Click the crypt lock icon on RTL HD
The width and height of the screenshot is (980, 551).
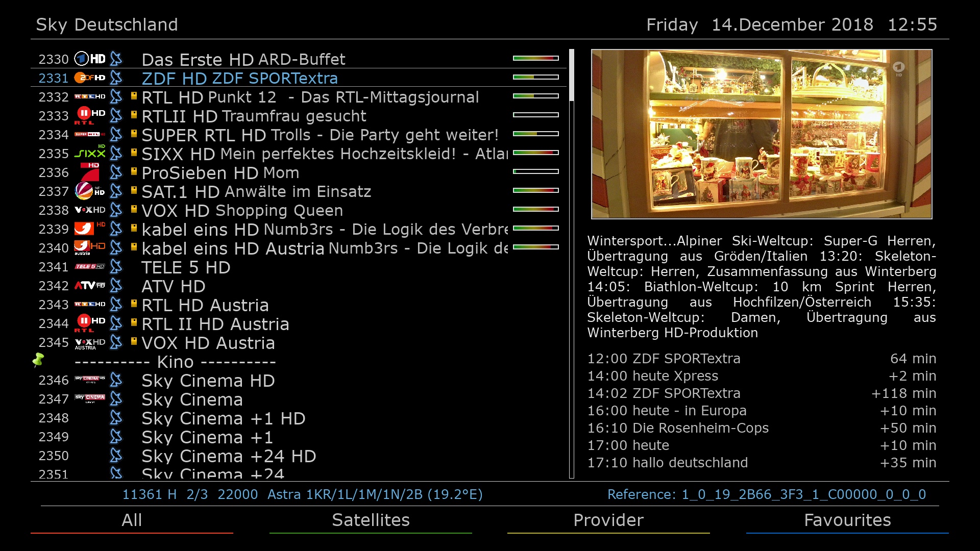[x=134, y=96]
